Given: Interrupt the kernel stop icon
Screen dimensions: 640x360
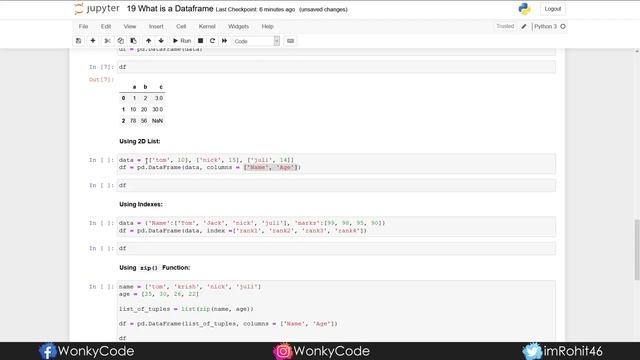Looking at the screenshot, I should (200, 41).
